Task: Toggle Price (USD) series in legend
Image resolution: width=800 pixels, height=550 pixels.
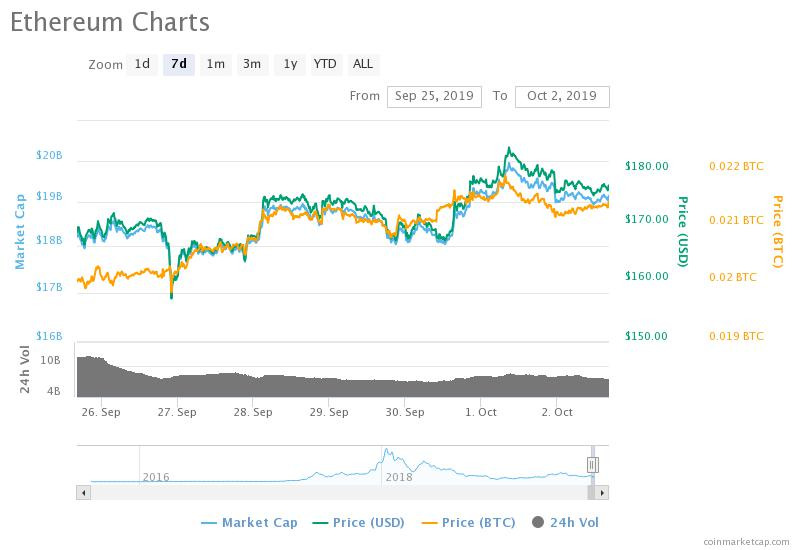Action: tap(359, 522)
